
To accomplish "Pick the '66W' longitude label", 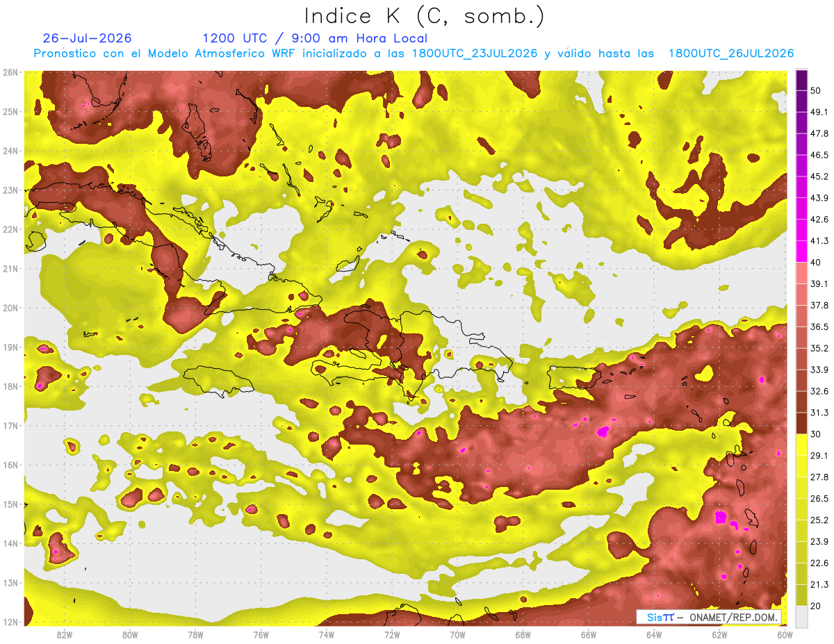I will tap(589, 634).
